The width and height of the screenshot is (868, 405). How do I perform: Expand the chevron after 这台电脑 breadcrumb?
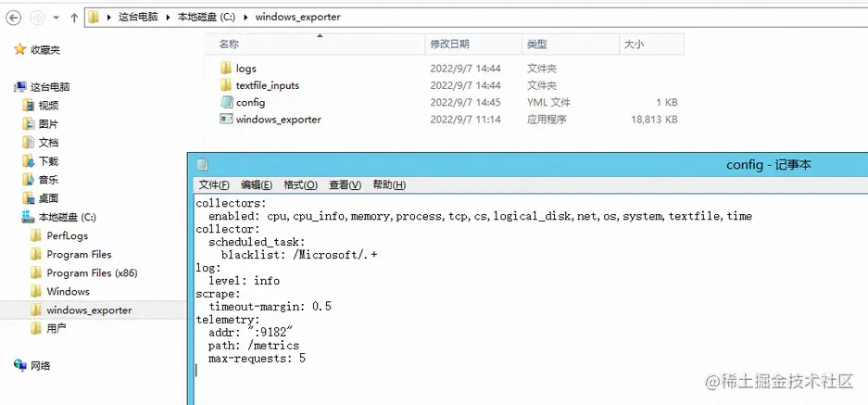[169, 18]
